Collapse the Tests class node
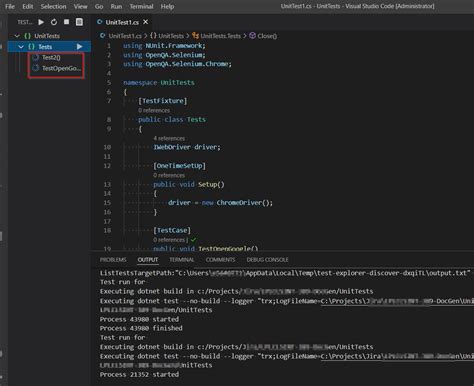 click(21, 47)
